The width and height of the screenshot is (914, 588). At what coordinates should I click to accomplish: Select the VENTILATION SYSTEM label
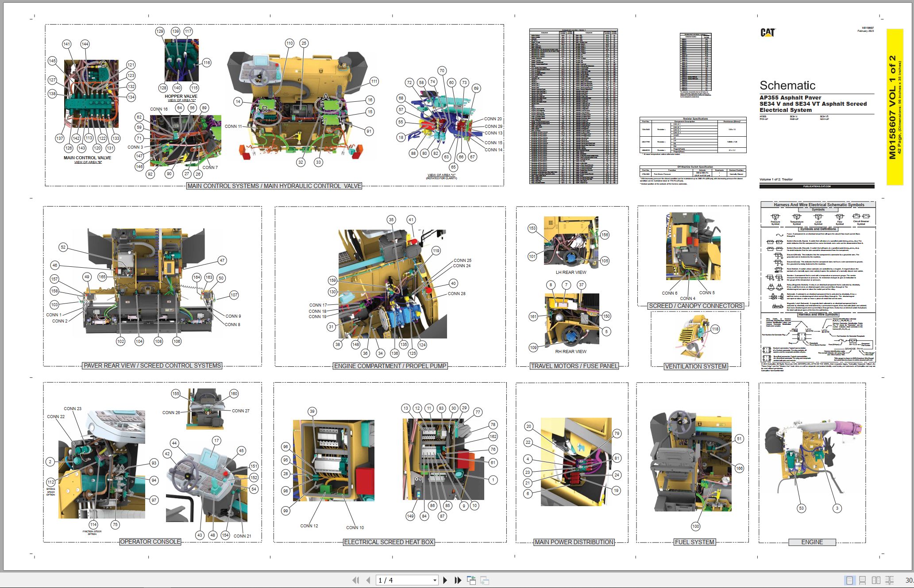(695, 366)
